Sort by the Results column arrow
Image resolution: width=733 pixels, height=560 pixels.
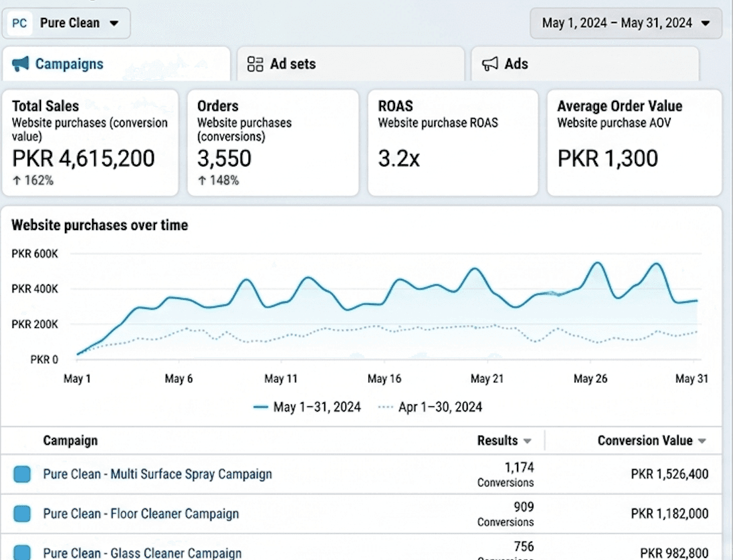(528, 441)
